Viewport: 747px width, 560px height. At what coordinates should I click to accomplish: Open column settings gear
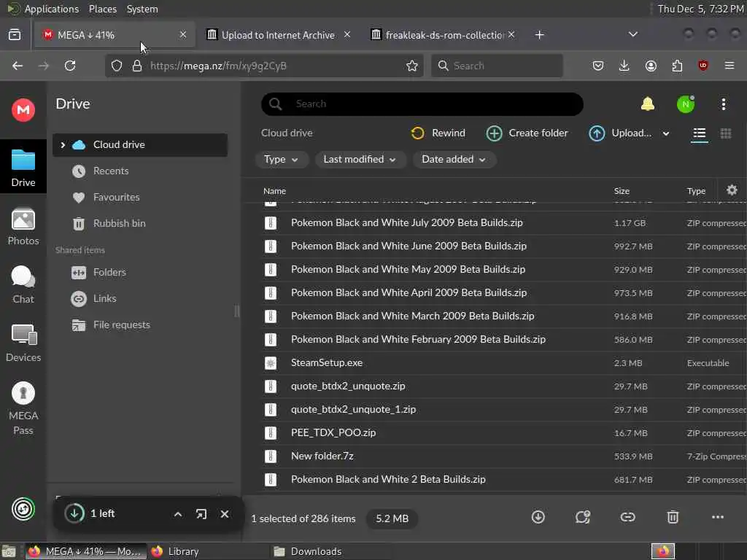[732, 190]
